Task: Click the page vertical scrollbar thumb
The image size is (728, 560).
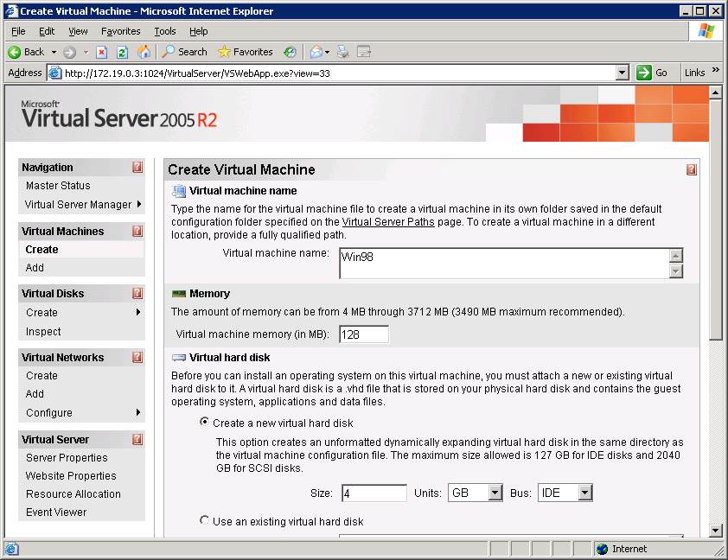Action: click(x=715, y=220)
